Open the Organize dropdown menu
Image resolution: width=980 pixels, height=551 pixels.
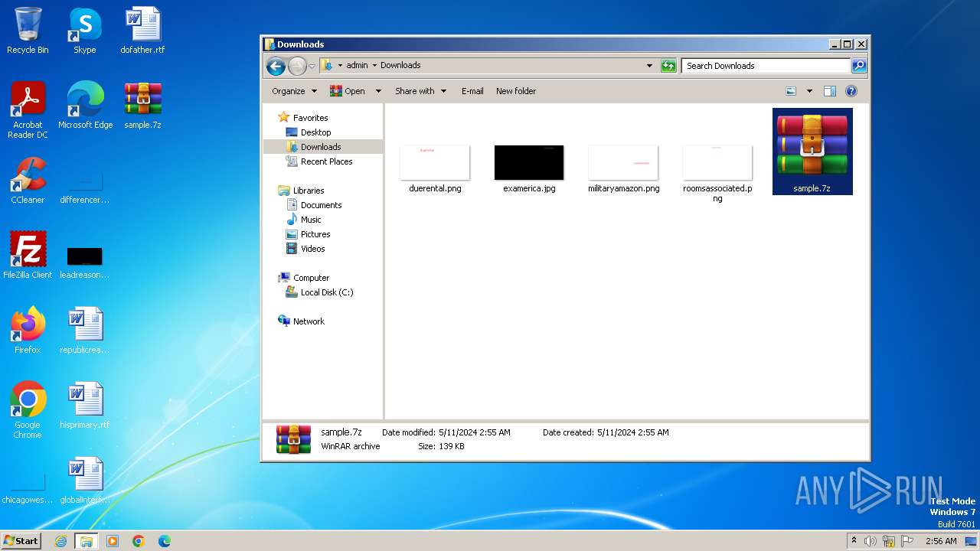(294, 91)
